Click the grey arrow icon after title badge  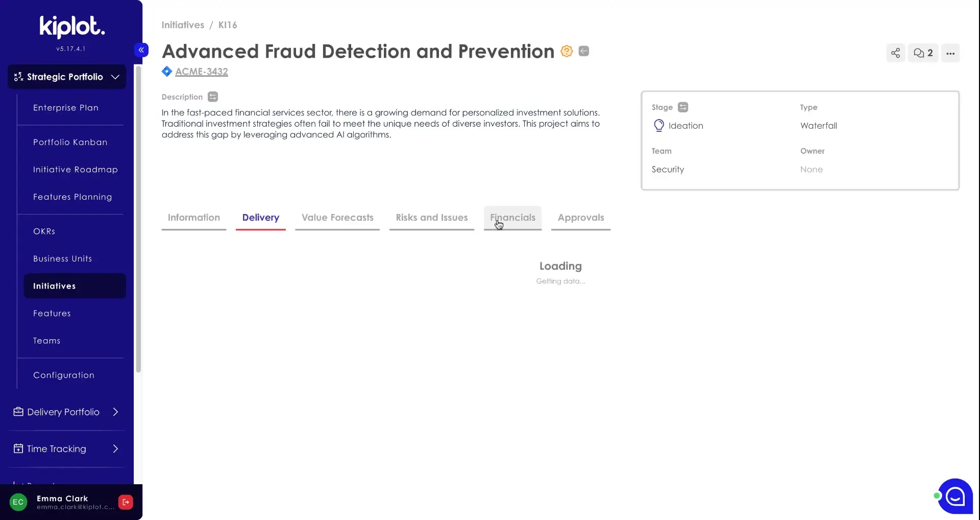click(x=584, y=51)
